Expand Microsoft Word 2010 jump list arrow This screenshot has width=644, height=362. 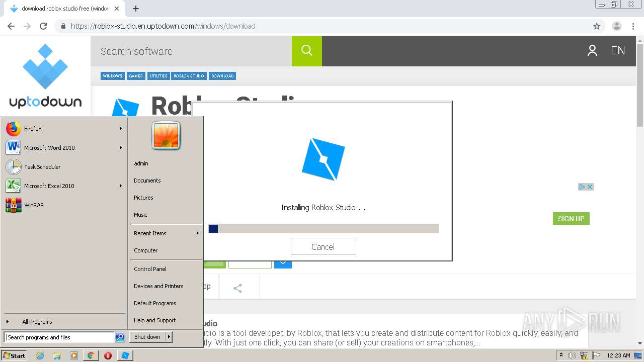[121, 148]
